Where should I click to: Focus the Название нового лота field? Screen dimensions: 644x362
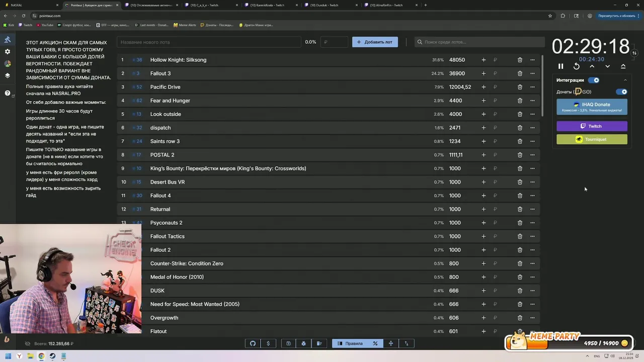(x=209, y=42)
